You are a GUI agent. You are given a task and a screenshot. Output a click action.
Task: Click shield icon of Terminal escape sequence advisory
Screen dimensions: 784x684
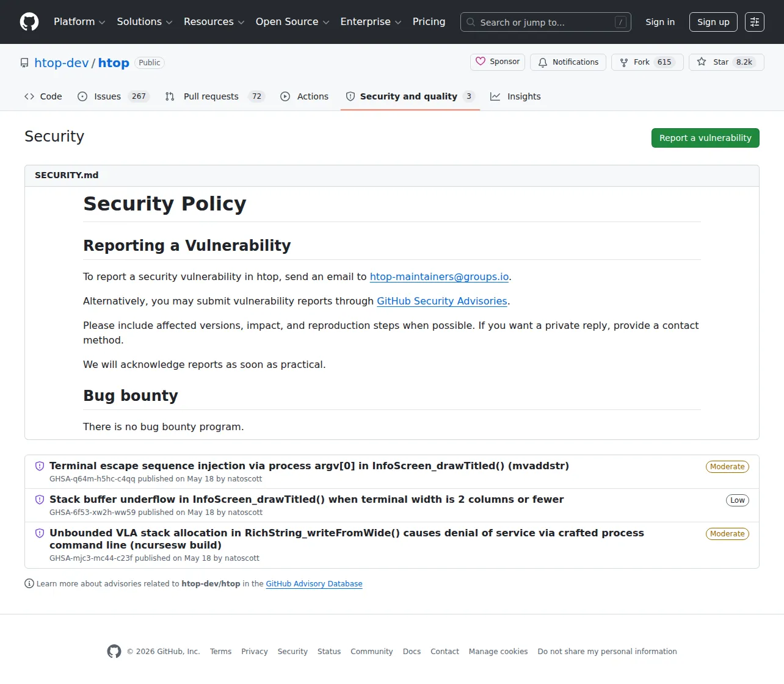click(40, 466)
